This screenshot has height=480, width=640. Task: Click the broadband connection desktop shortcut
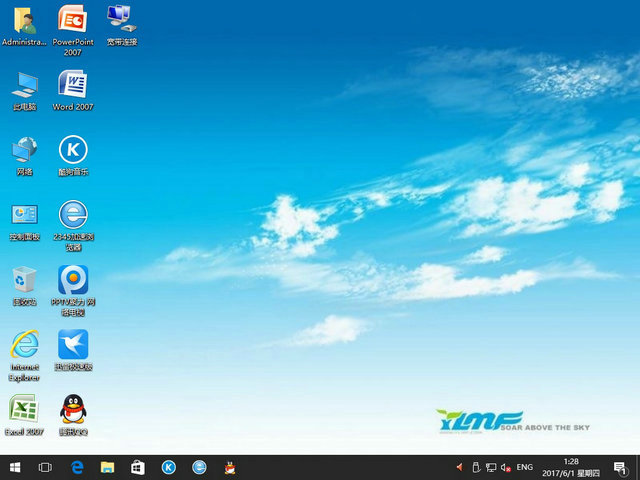coord(120,19)
